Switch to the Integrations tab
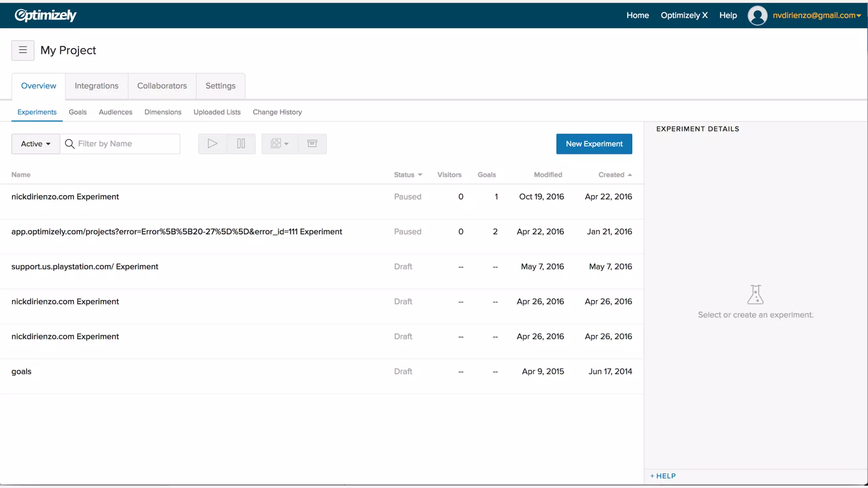The height and width of the screenshot is (488, 868). click(x=97, y=86)
